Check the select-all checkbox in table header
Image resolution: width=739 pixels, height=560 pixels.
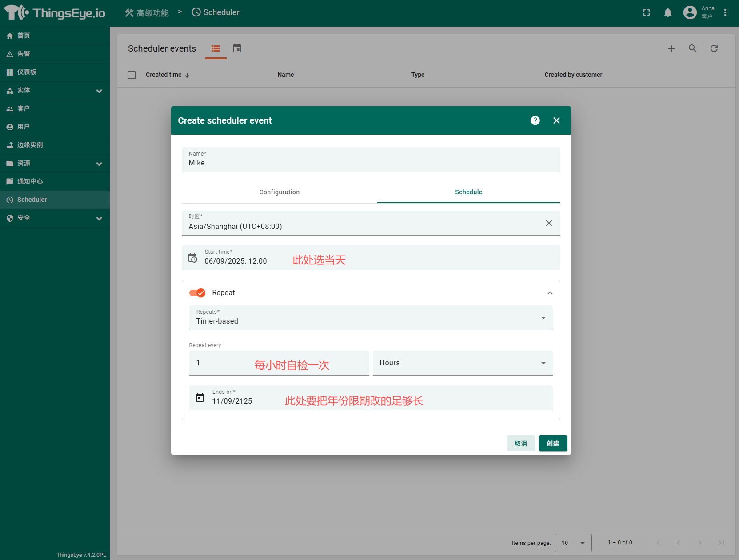coord(132,75)
